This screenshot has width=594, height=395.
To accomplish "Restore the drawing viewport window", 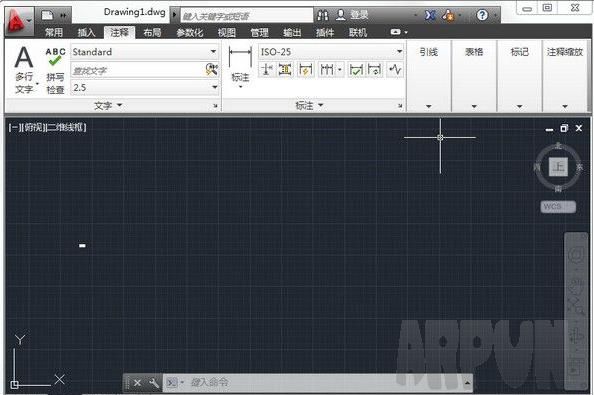I will (564, 128).
